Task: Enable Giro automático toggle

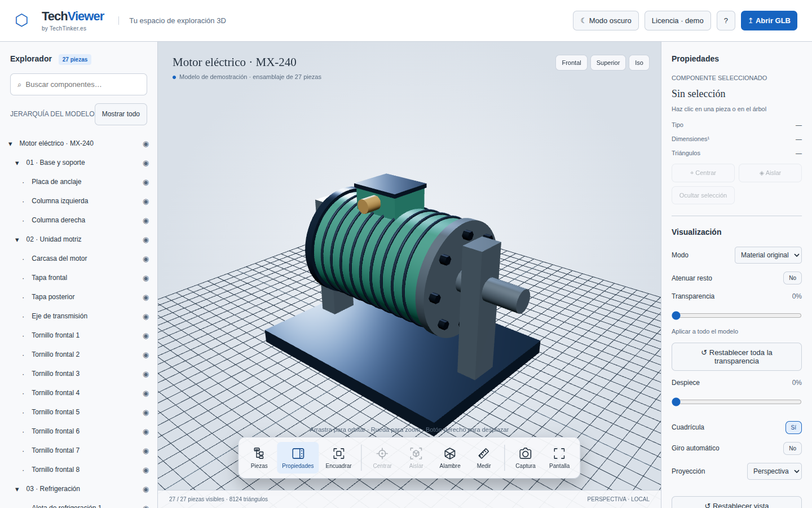Action: pos(792,448)
